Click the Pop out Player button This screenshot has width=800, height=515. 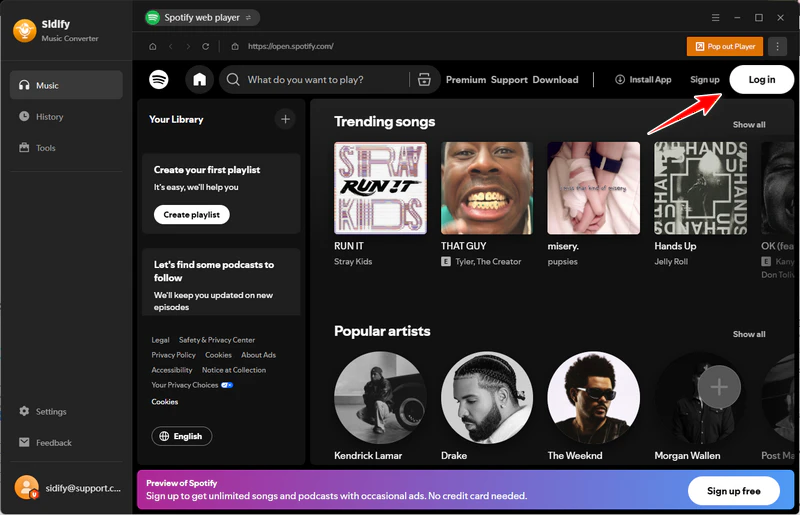point(724,46)
